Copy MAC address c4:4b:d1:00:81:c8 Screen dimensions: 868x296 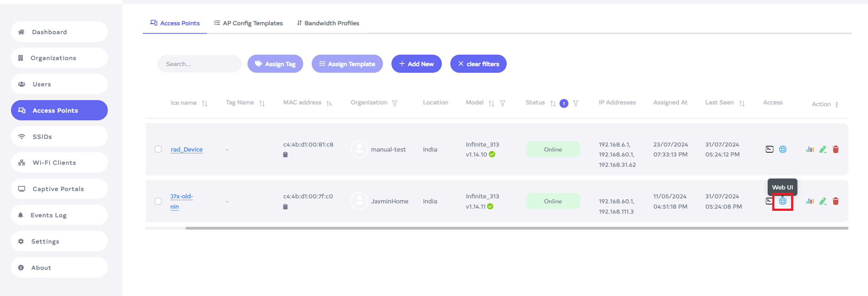[285, 154]
